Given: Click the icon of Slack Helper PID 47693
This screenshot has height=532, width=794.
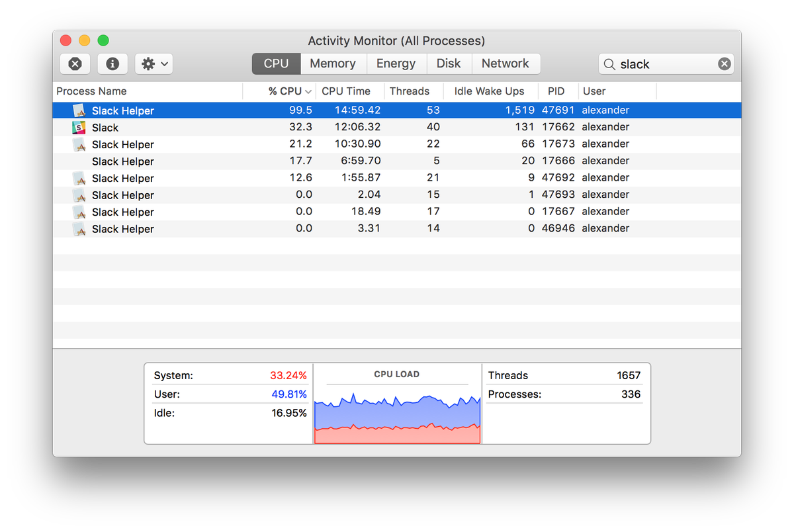Looking at the screenshot, I should coord(79,195).
